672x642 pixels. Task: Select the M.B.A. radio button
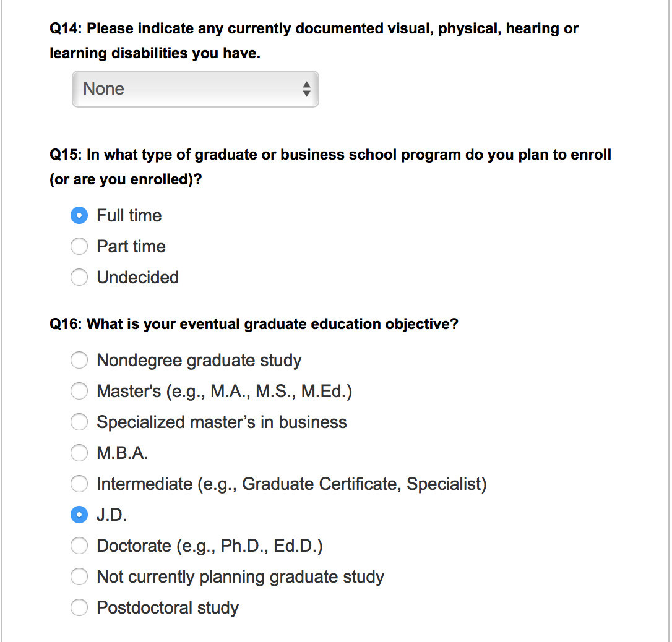(x=79, y=453)
